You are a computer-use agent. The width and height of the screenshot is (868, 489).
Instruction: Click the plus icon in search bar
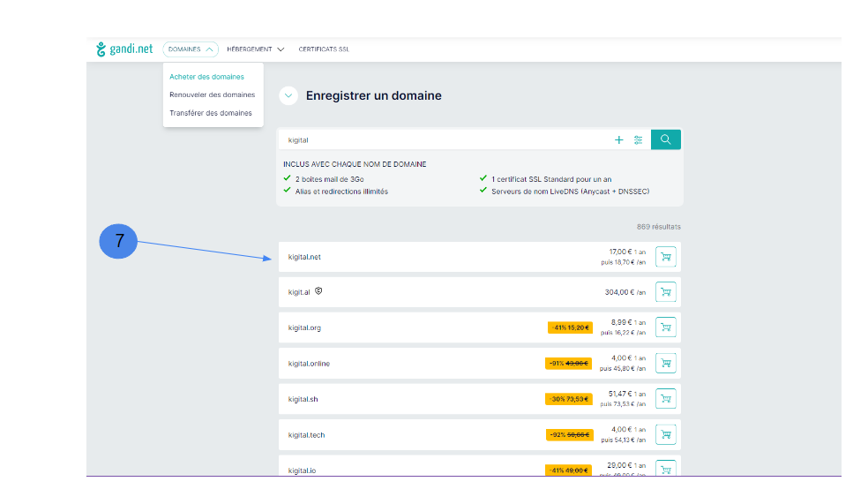click(x=619, y=139)
